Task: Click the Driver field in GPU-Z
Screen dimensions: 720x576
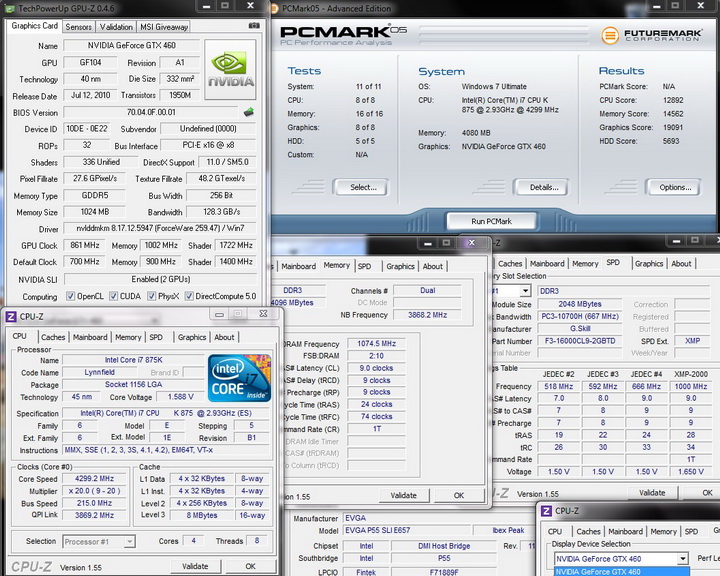Action: tap(160, 228)
